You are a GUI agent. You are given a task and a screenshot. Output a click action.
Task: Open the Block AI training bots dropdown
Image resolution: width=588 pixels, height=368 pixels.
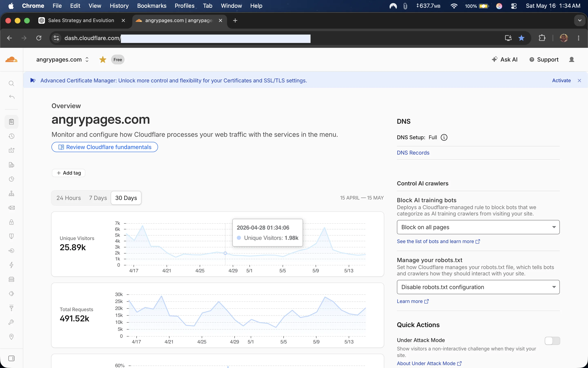point(478,227)
